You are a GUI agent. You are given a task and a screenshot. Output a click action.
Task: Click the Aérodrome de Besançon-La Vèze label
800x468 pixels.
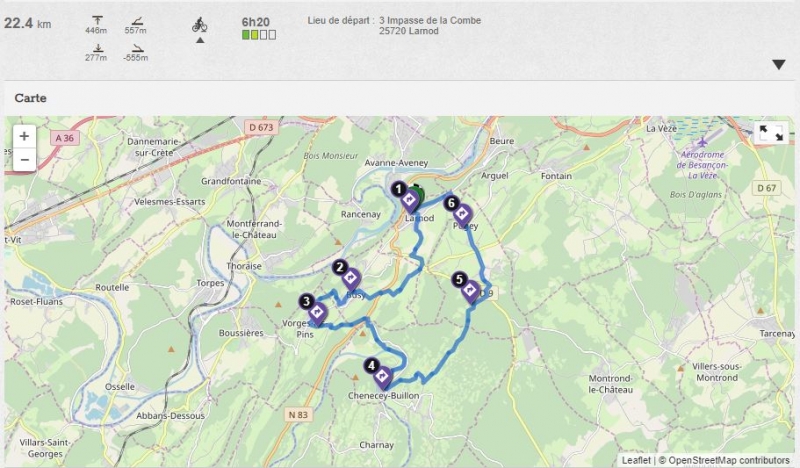click(702, 164)
